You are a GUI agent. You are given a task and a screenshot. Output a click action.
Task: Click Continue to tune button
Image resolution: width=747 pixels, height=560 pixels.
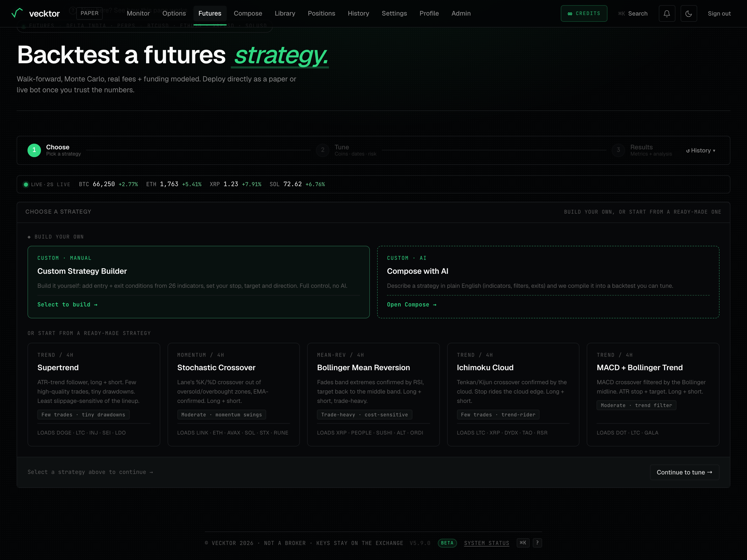pyautogui.click(x=684, y=472)
